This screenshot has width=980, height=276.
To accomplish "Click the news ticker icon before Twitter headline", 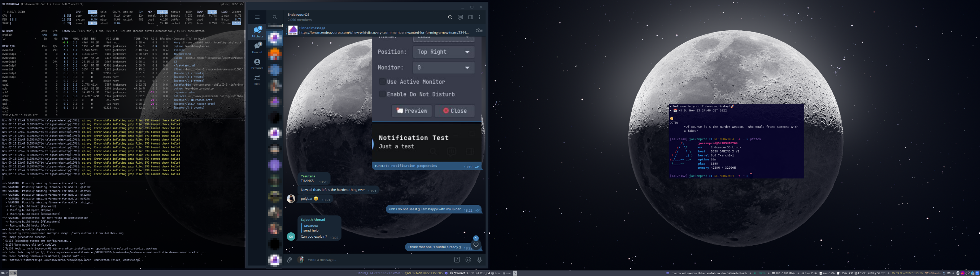I will [668, 273].
